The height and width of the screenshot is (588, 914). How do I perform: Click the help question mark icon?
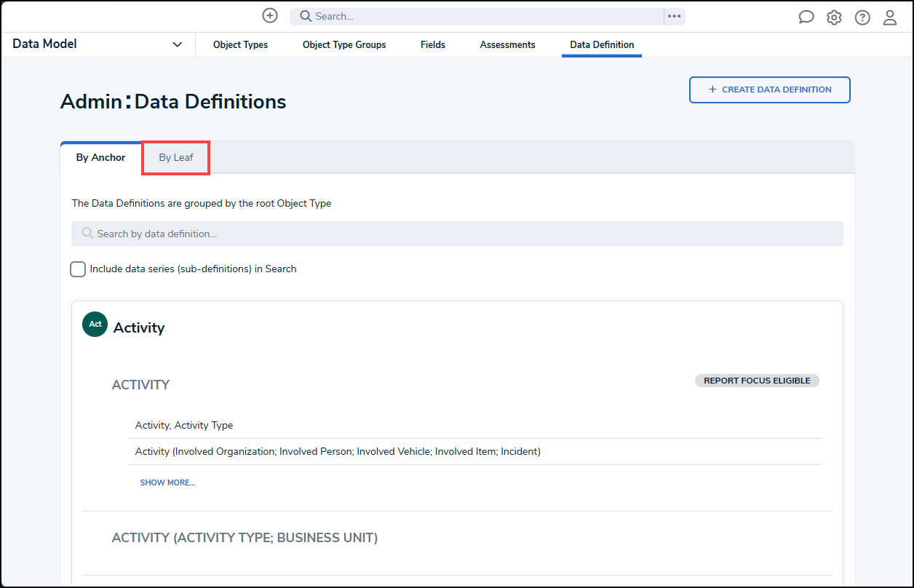[862, 17]
